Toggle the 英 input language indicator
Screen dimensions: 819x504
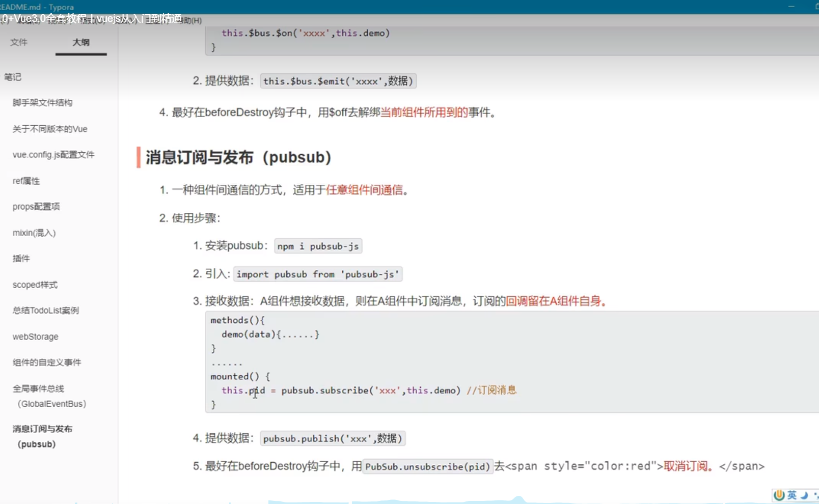click(792, 495)
